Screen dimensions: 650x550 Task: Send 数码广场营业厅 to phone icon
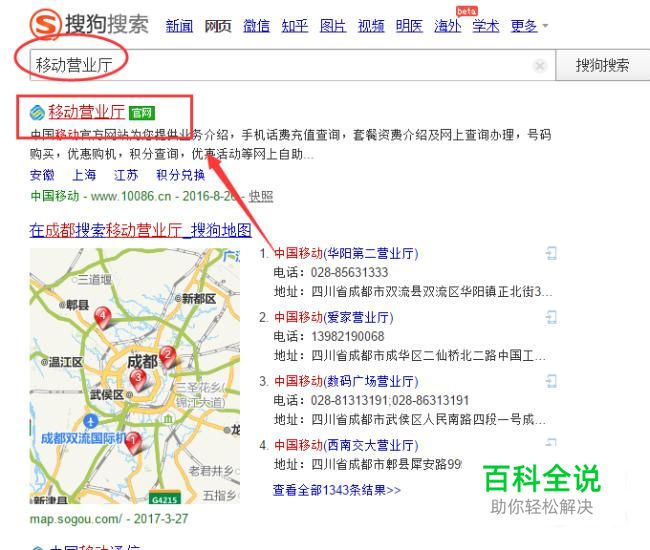pyautogui.click(x=551, y=381)
